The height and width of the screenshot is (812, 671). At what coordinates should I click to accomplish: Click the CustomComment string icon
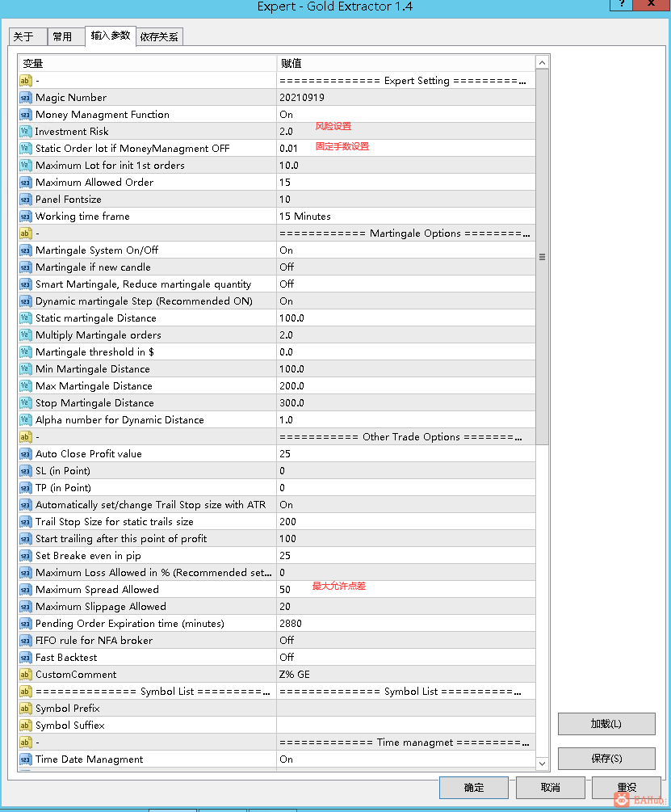pos(25,675)
